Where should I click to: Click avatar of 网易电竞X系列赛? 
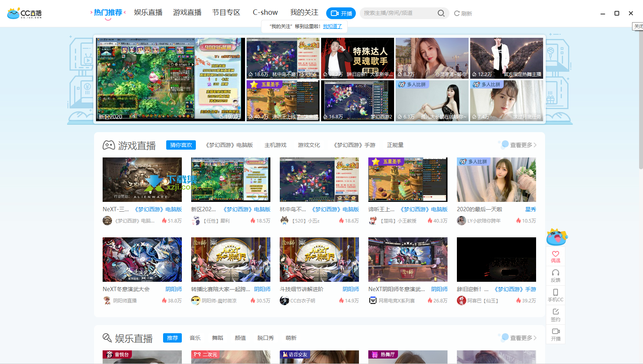pyautogui.click(x=373, y=300)
